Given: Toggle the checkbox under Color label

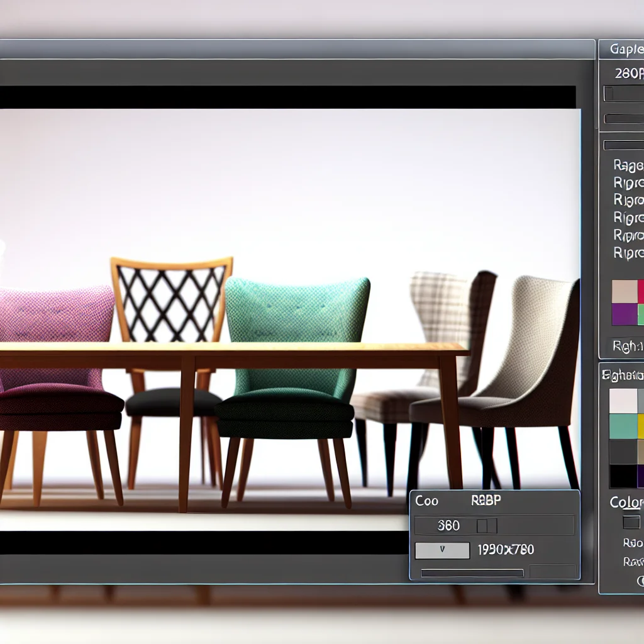Looking at the screenshot, I should pyautogui.click(x=631, y=522).
